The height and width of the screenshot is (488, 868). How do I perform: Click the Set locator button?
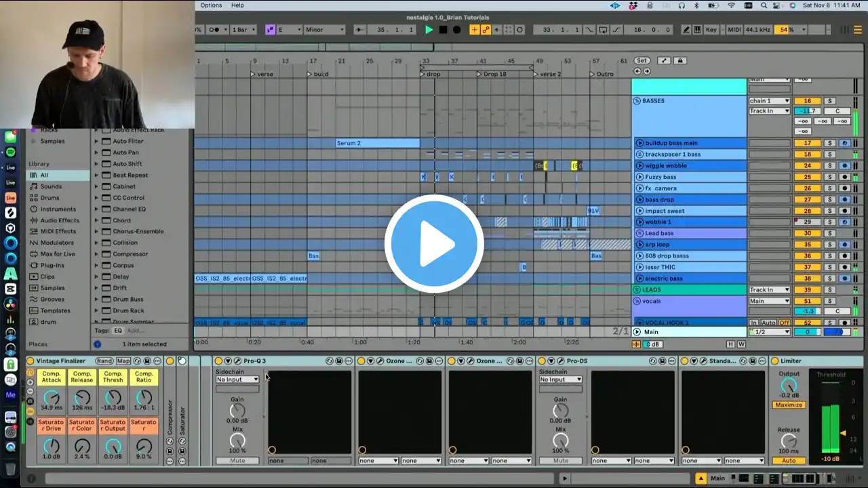642,60
